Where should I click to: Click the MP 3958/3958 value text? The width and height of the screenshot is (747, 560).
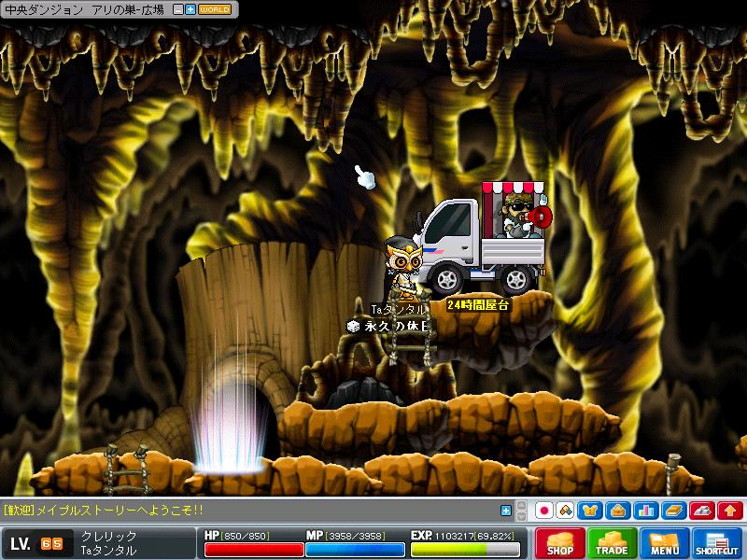click(x=356, y=536)
